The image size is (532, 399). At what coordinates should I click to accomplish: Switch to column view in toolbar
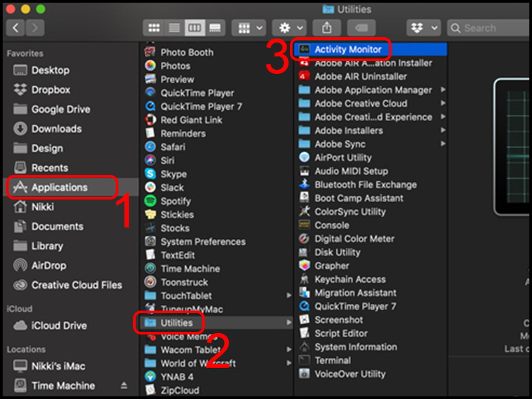click(195, 28)
